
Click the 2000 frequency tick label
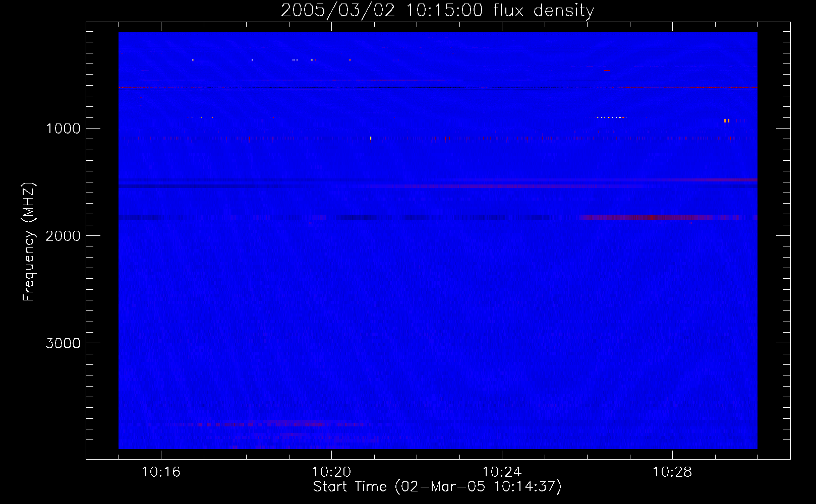(x=63, y=236)
